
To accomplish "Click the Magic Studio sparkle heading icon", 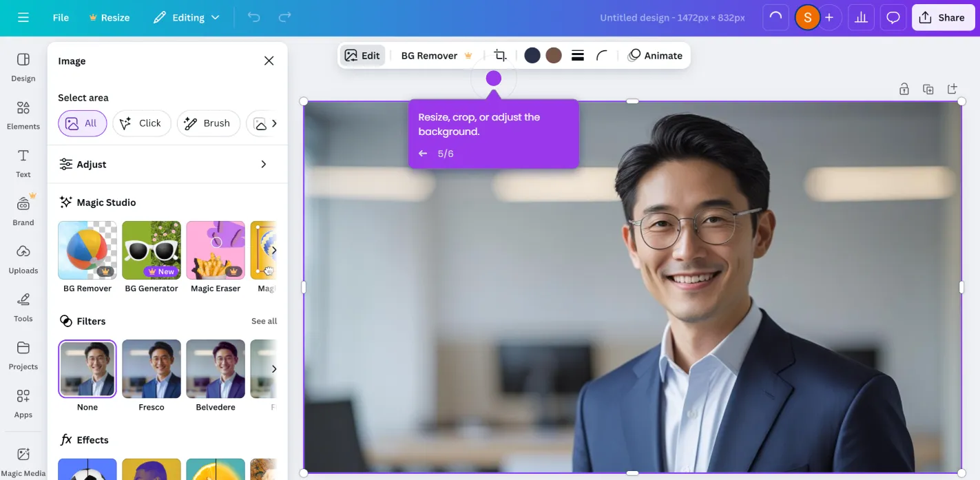I will [66, 202].
